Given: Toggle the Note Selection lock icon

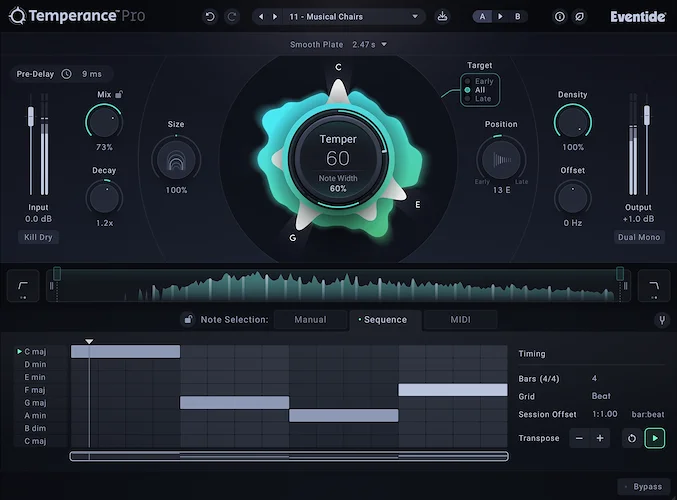Looking at the screenshot, I should 188,320.
